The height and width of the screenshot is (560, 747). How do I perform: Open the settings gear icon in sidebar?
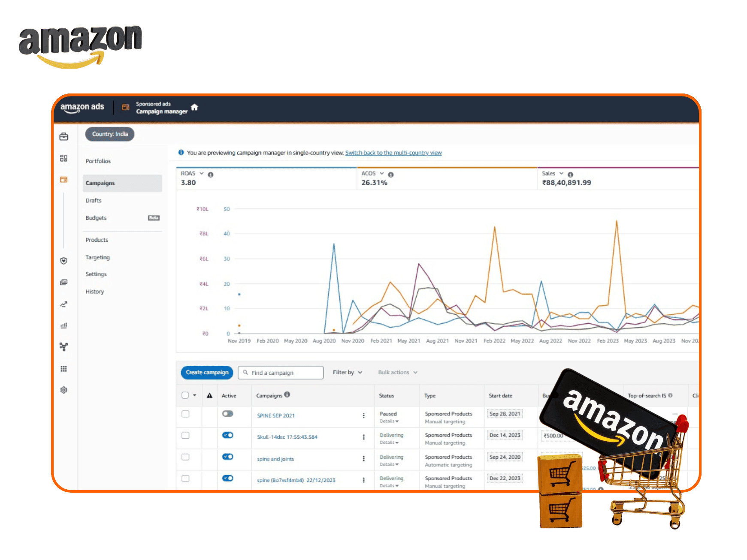(x=64, y=390)
